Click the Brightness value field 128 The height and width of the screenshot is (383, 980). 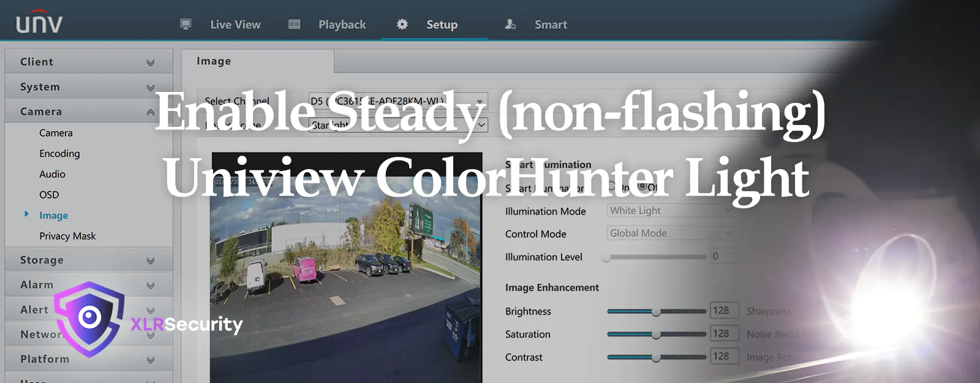pos(725,311)
